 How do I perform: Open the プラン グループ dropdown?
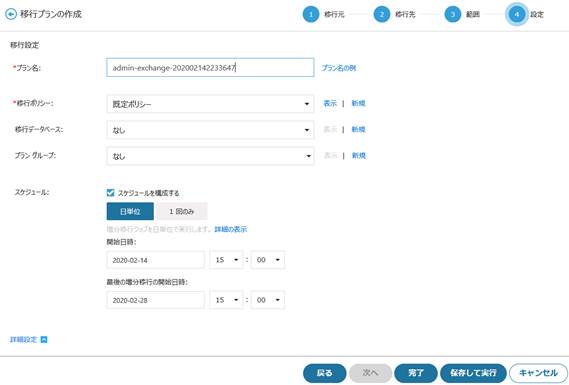210,156
